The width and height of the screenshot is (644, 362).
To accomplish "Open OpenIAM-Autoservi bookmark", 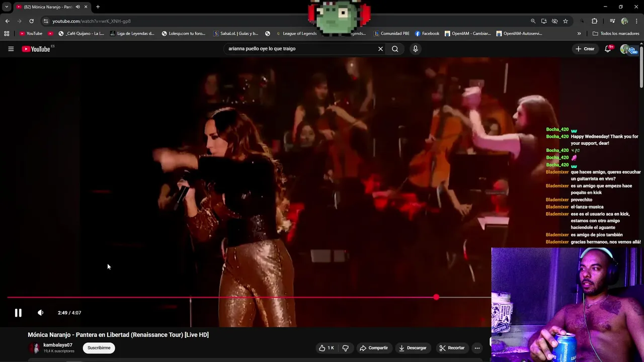I will click(519, 34).
